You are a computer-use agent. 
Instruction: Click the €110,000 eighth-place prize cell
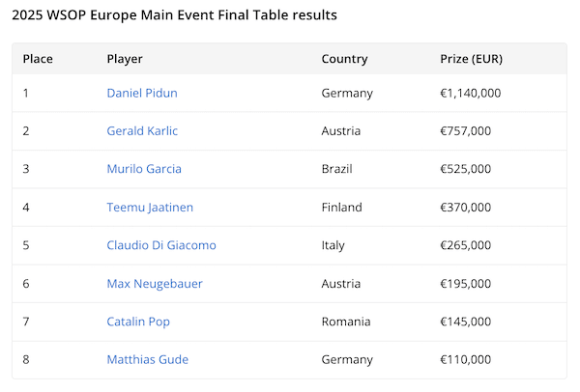[466, 360]
